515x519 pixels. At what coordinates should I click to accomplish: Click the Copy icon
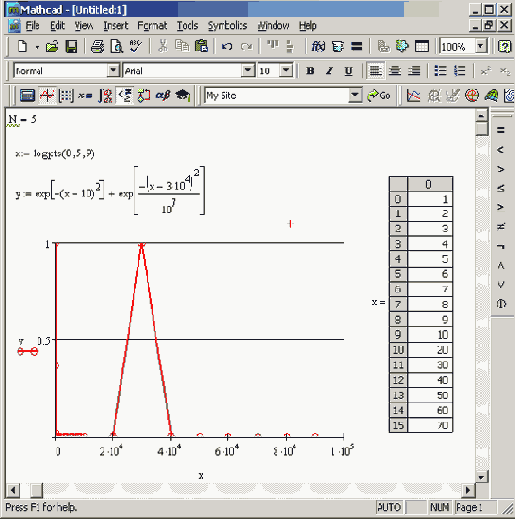(182, 46)
